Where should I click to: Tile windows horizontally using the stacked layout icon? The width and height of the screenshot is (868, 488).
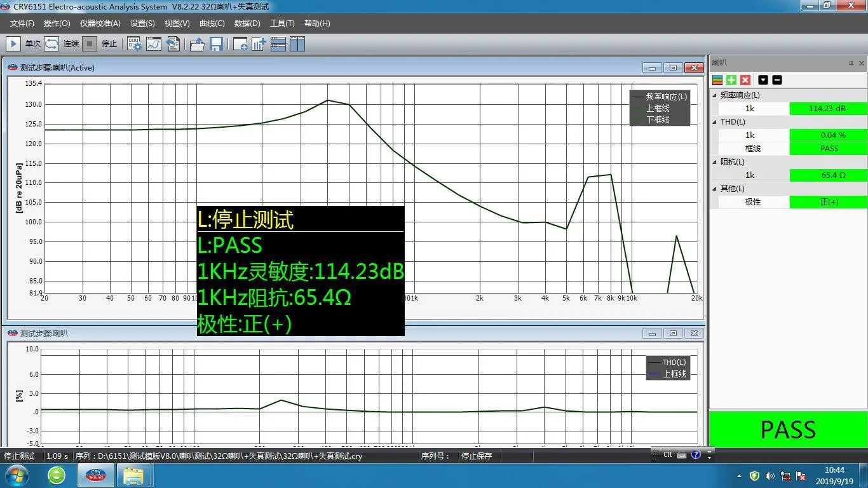coord(278,44)
